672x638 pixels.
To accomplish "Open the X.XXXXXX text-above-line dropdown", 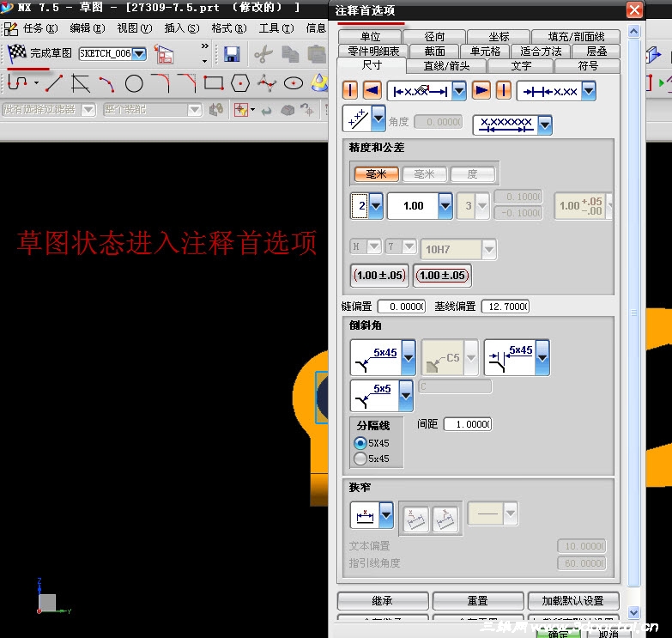I will click(x=545, y=125).
